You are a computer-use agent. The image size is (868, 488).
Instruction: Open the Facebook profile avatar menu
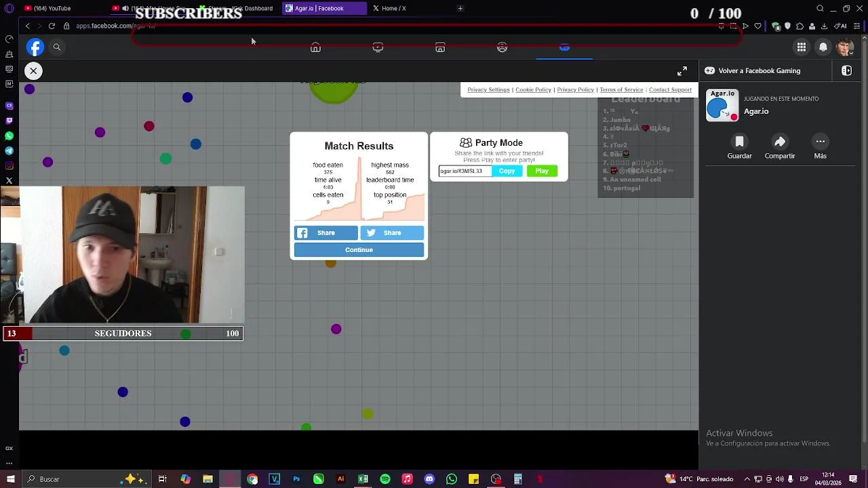[x=845, y=47]
